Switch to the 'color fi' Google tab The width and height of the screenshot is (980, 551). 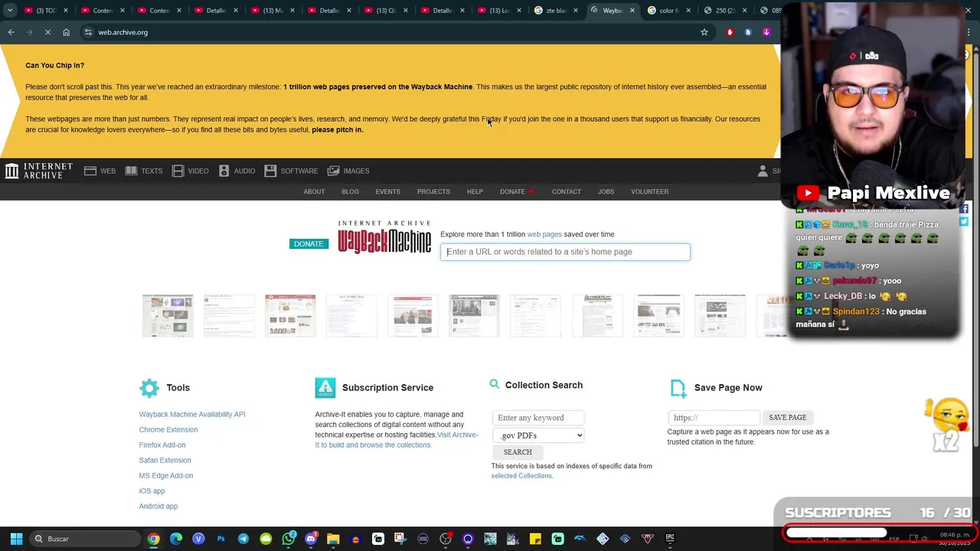[668, 11]
